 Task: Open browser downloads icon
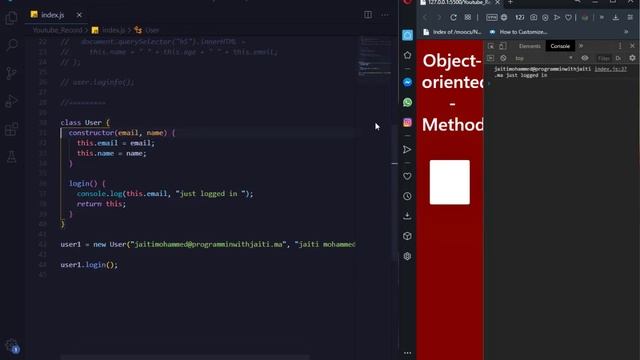616,18
